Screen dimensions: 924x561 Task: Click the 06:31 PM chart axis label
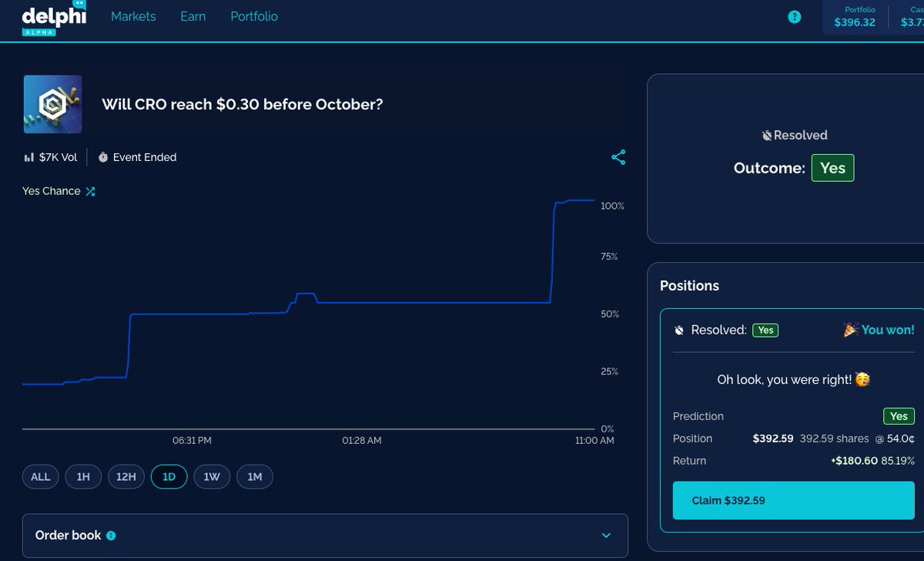click(x=192, y=441)
